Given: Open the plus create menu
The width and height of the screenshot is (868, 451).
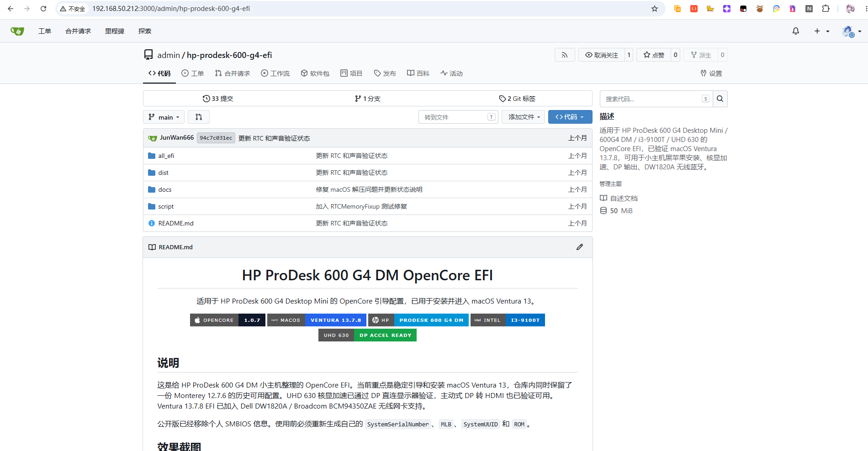Looking at the screenshot, I should point(821,31).
